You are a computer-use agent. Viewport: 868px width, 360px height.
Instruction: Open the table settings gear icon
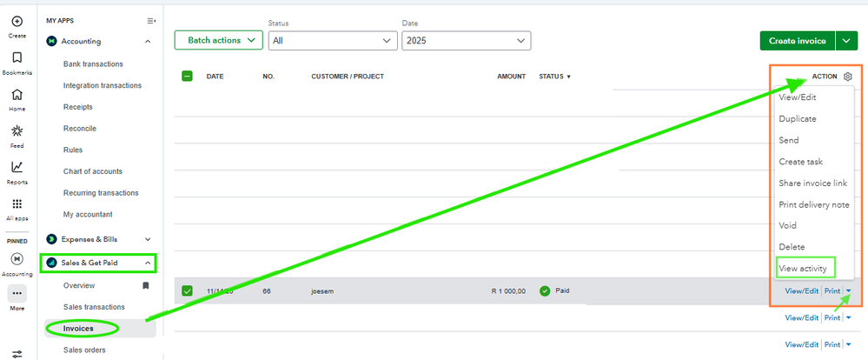[847, 77]
